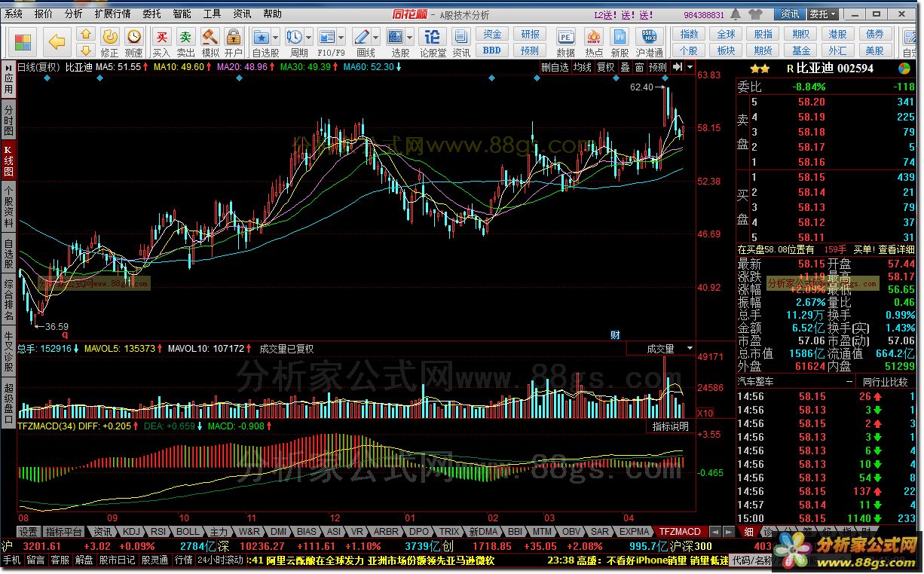
Task: Click the red 买入 buy icon
Action: point(161,42)
